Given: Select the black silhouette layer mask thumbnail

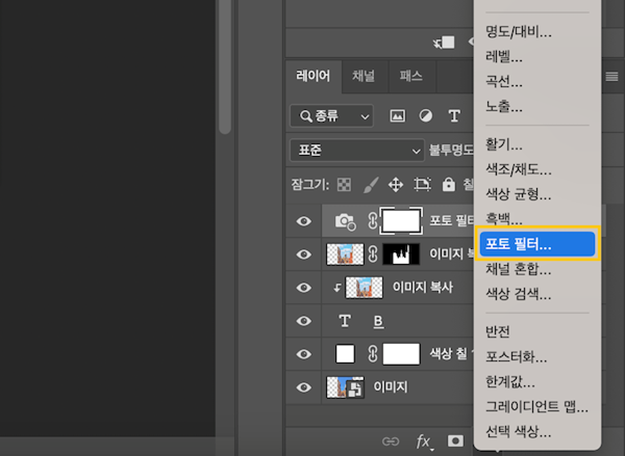Looking at the screenshot, I should click(x=401, y=254).
